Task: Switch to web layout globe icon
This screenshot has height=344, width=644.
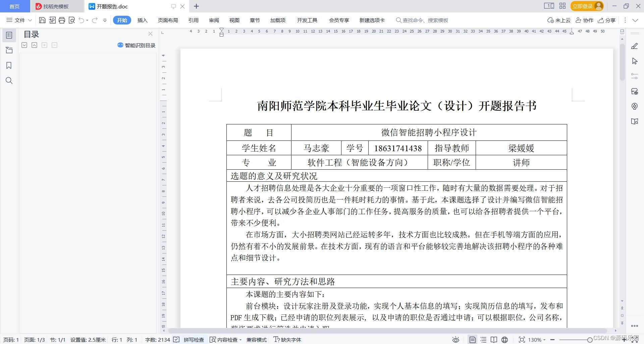Action: pyautogui.click(x=504, y=340)
